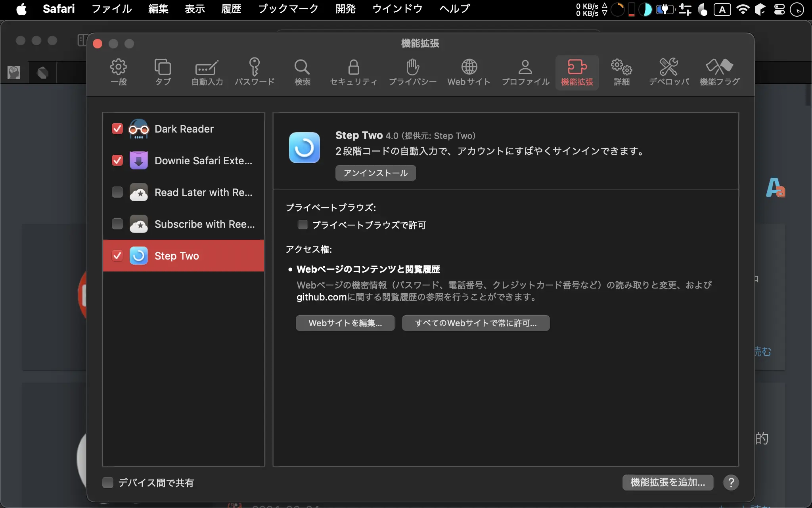Viewport: 812px width, 508px height.
Task: Open the Webサイト settings tab
Action: [469, 72]
